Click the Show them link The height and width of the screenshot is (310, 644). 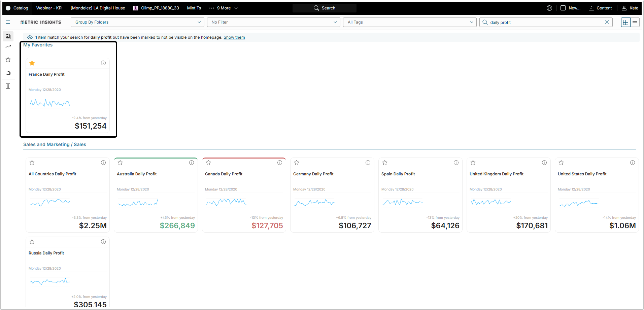click(234, 37)
